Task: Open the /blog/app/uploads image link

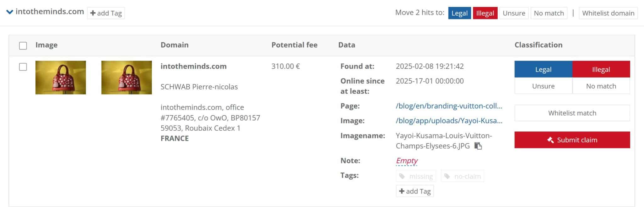Action: click(x=449, y=121)
